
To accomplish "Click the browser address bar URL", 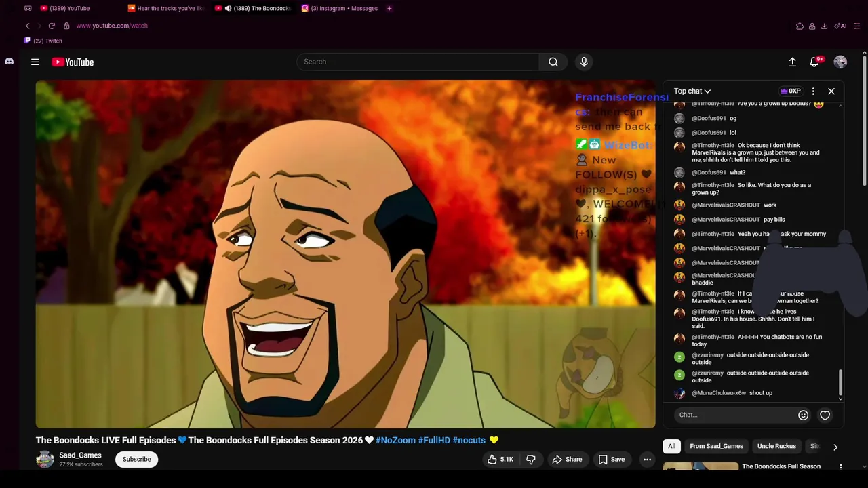I will pos(112,26).
